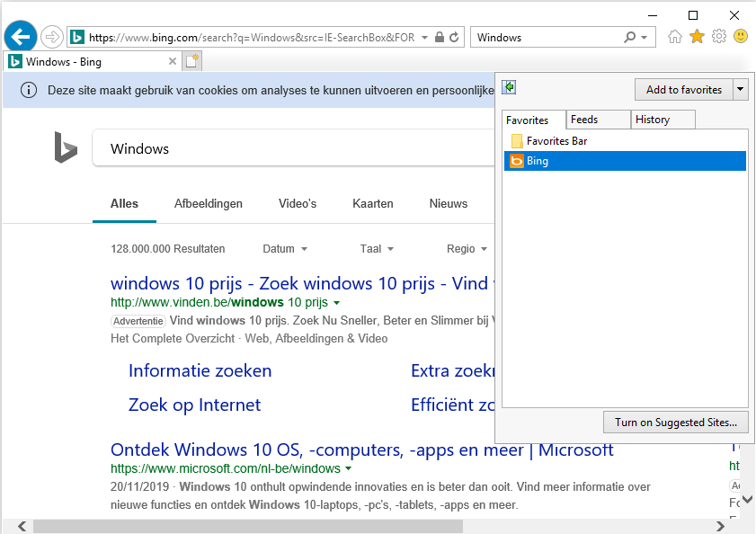The width and height of the screenshot is (756, 534).
Task: Open the Add to favorites dropdown arrow
Action: (740, 89)
